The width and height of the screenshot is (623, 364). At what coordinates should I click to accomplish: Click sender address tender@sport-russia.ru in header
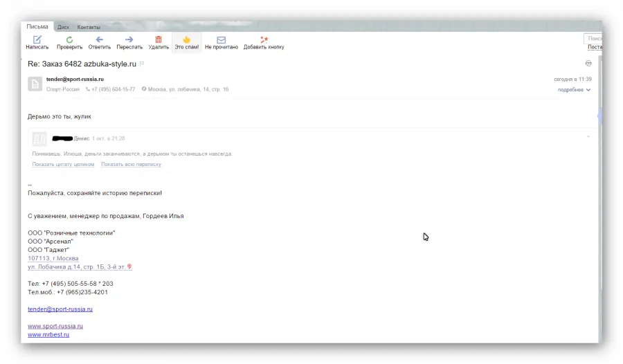click(75, 79)
